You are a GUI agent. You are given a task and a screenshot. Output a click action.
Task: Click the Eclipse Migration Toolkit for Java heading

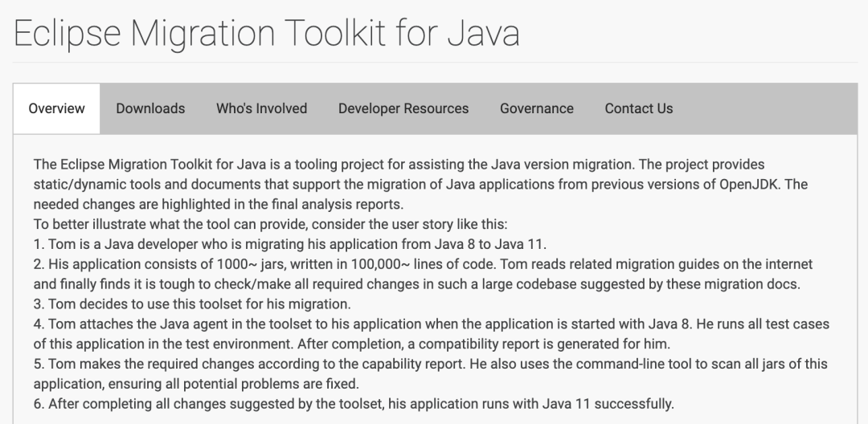(267, 34)
